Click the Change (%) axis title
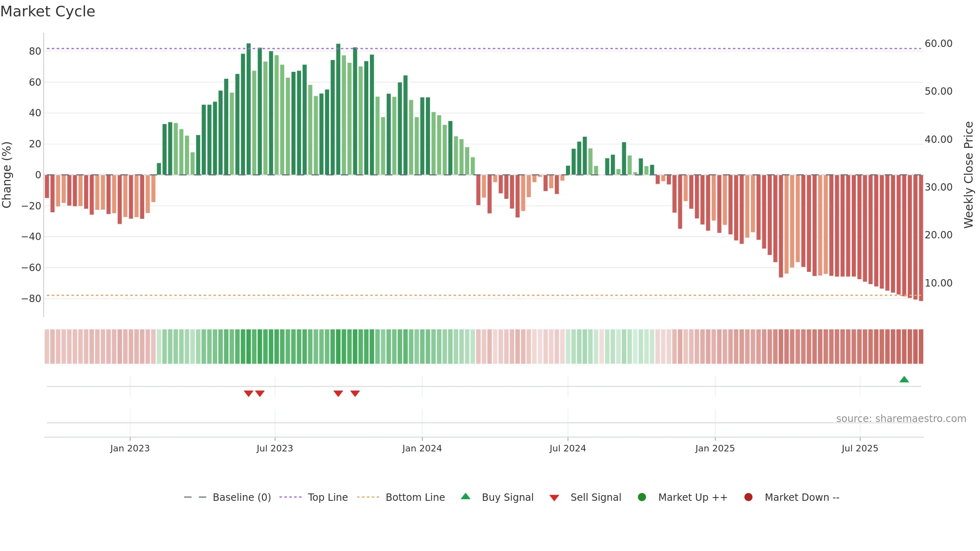 tap(7, 175)
